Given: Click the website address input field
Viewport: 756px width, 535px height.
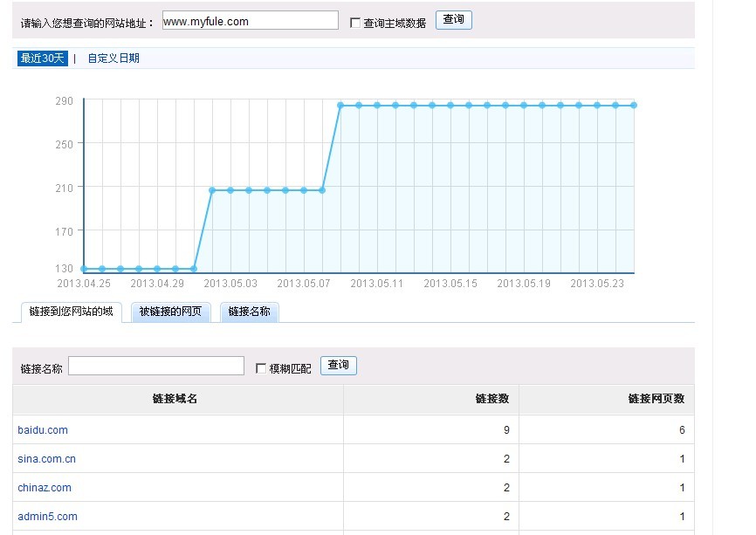Looking at the screenshot, I should click(250, 21).
